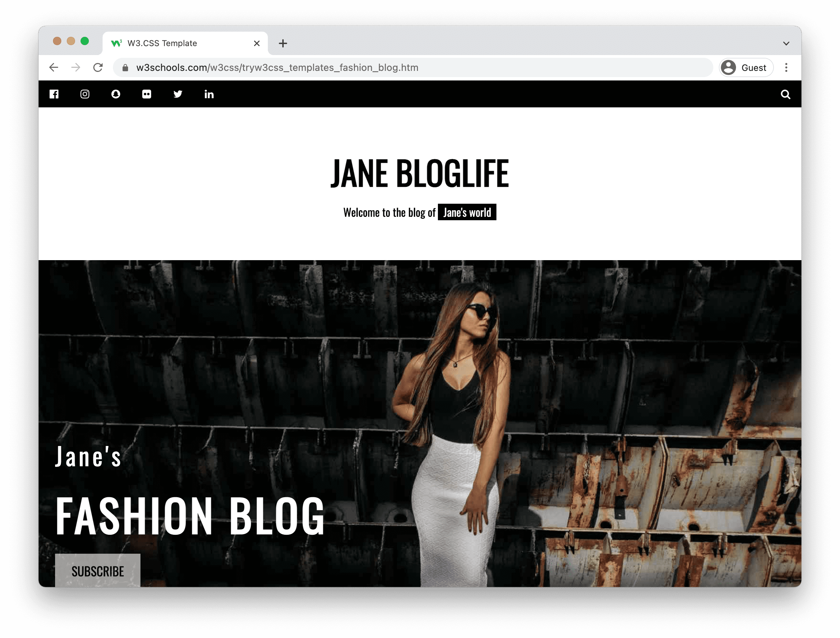840x638 pixels.
Task: Go forward to next page
Action: point(76,67)
